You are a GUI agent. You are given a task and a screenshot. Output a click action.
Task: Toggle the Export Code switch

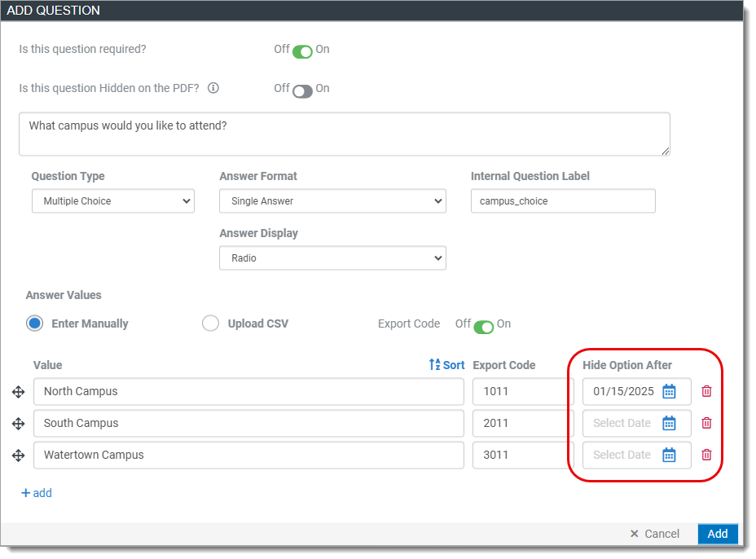[484, 327]
